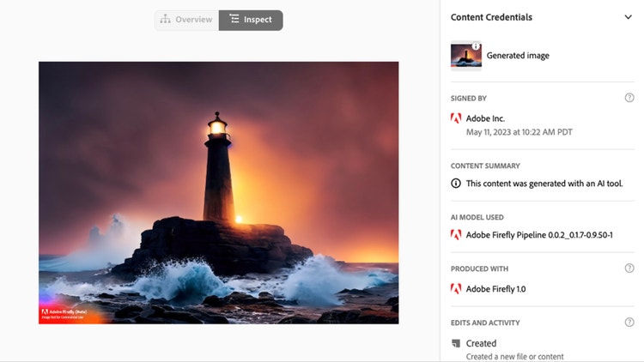
Task: Click the 'Adobe Inc.' signer name
Action: (485, 118)
